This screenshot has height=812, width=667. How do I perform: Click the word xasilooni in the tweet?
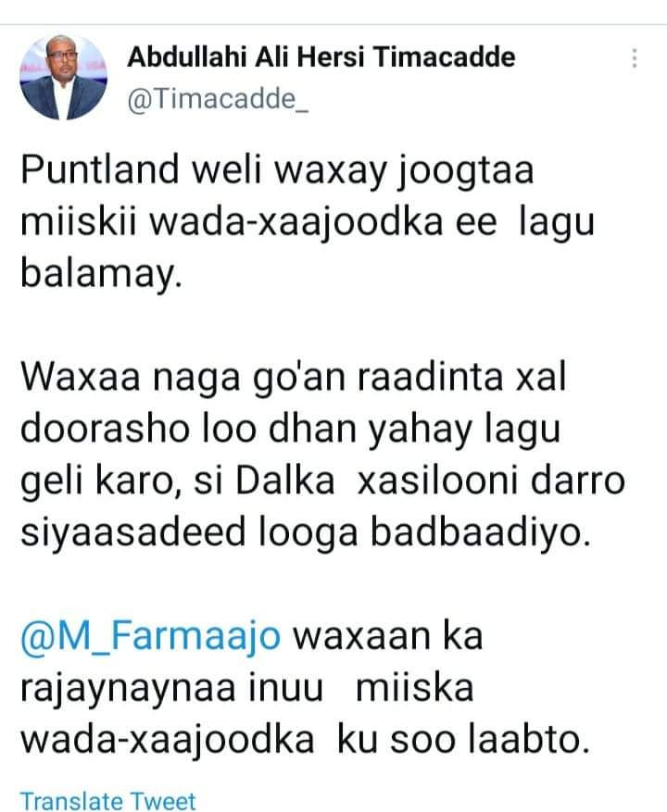click(438, 481)
